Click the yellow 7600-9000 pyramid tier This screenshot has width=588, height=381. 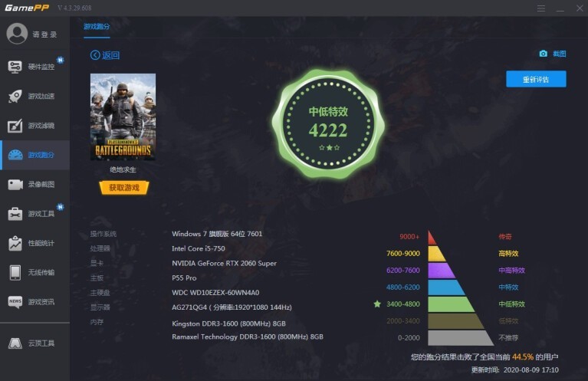pyautogui.click(x=437, y=254)
